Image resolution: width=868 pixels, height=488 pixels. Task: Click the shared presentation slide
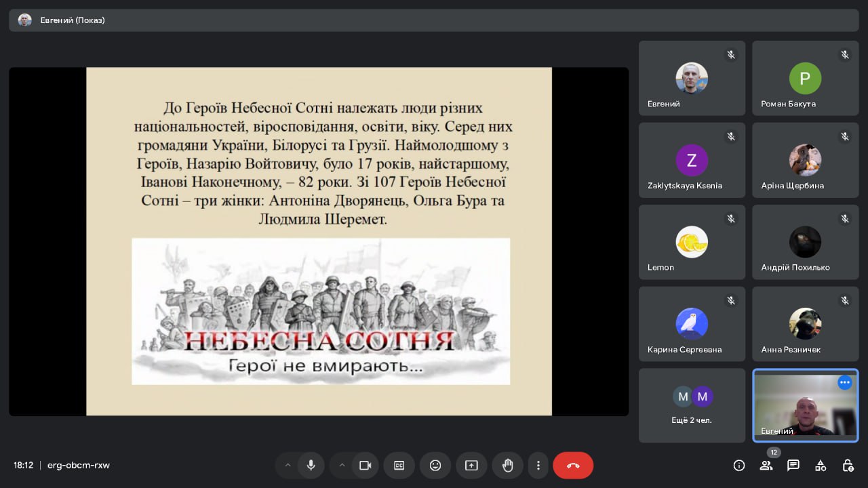319,241
